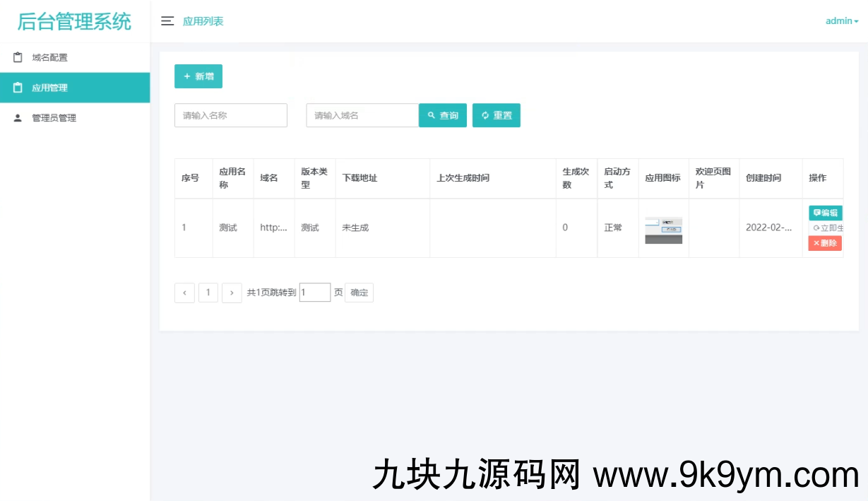Click the 新增 add button
The width and height of the screenshot is (868, 501).
tap(198, 76)
